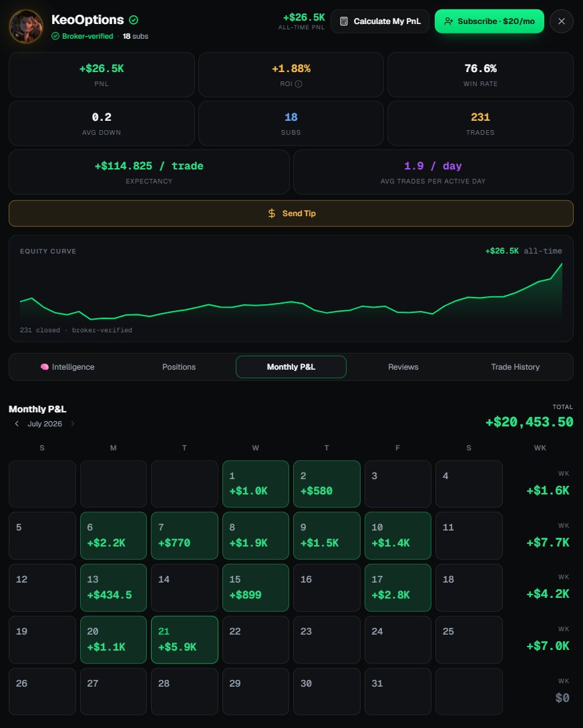
Task: Click the dollar icon in Send Tip
Action: [x=272, y=214]
